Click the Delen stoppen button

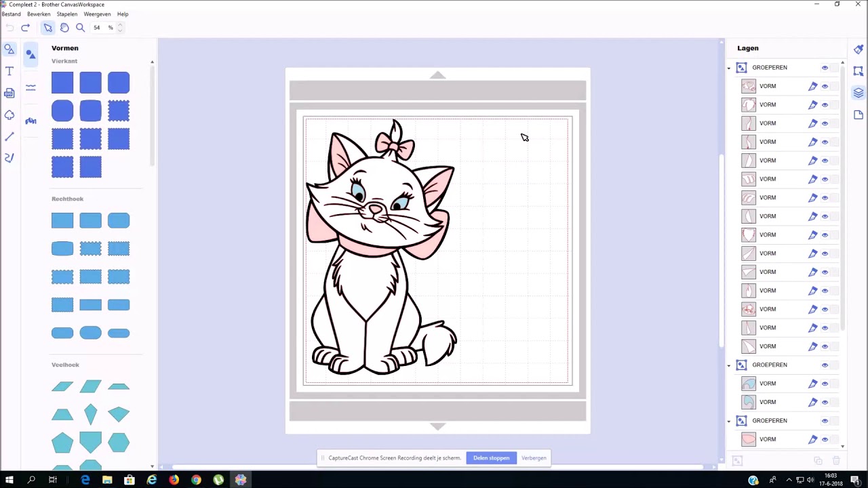coord(491,458)
